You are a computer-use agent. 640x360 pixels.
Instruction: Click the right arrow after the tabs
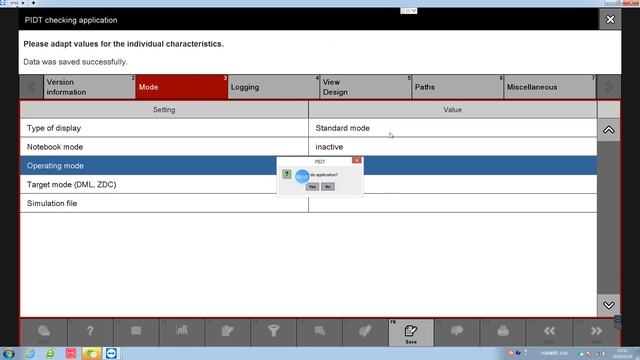[x=609, y=87]
